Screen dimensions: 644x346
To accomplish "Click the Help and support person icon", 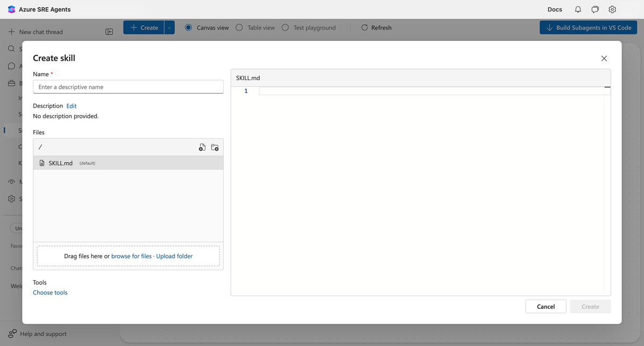I will [x=12, y=334].
